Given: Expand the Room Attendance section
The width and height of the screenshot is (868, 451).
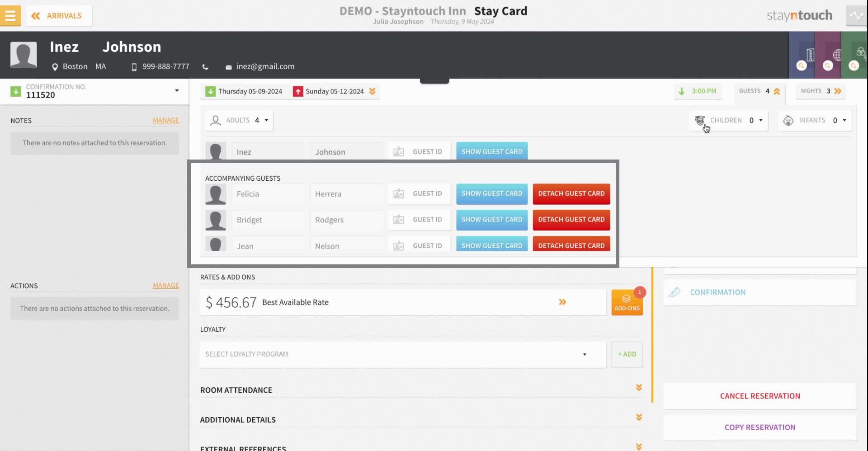Looking at the screenshot, I should pyautogui.click(x=639, y=388).
